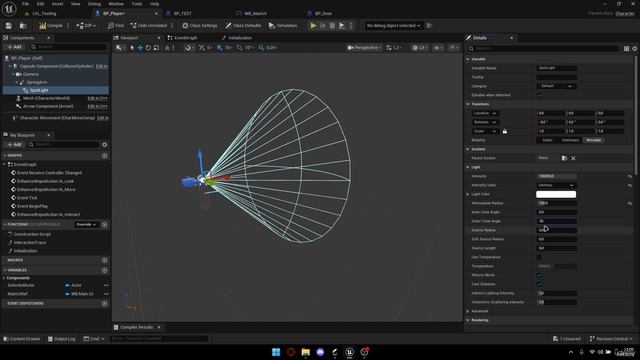
Task: Open the Diff dropdown
Action: [86, 26]
